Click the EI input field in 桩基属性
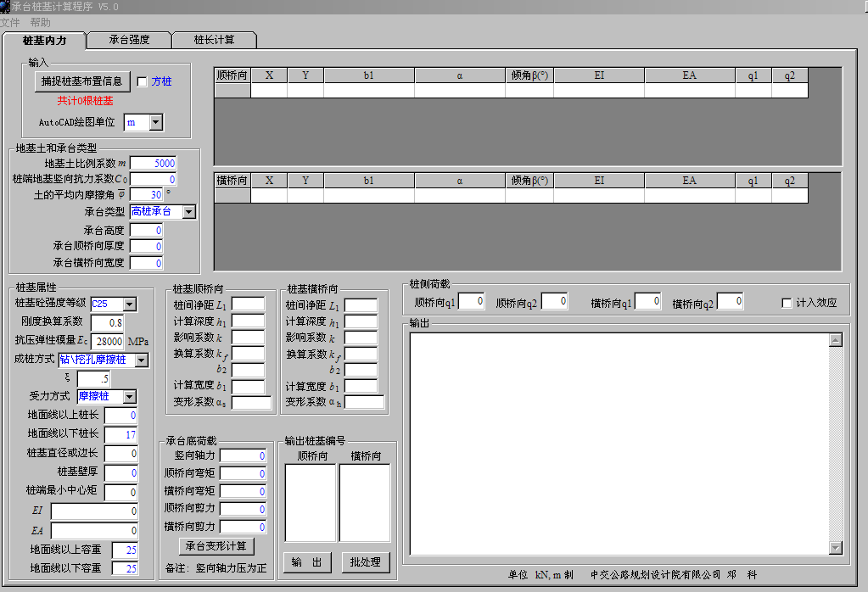Screen dimensions: 868x592 pyautogui.click(x=95, y=511)
